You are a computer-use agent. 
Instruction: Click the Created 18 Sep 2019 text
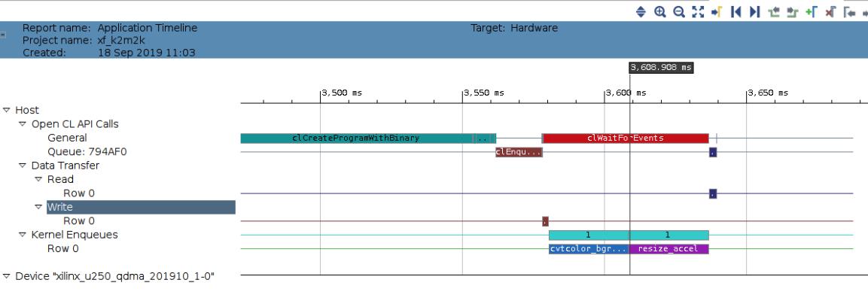coord(108,53)
